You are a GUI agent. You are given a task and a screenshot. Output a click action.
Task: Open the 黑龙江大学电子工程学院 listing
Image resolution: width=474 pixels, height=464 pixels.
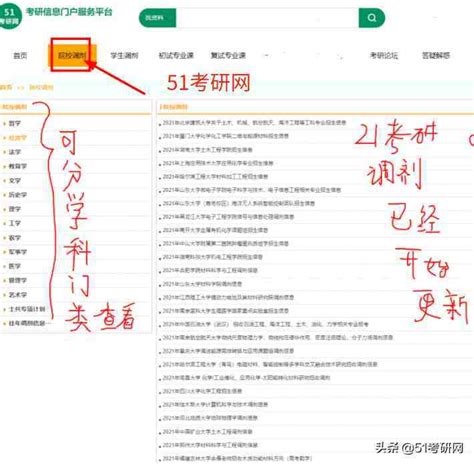point(228,217)
